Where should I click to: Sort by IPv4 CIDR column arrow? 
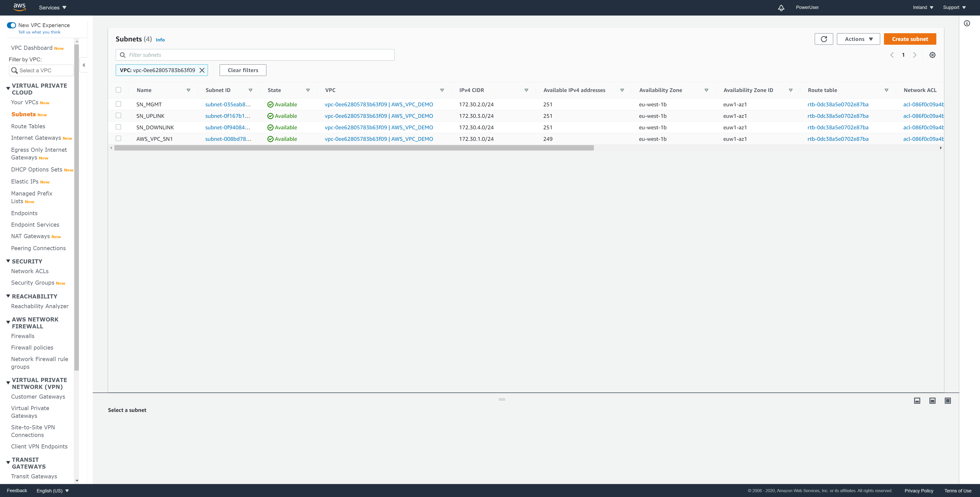[526, 90]
